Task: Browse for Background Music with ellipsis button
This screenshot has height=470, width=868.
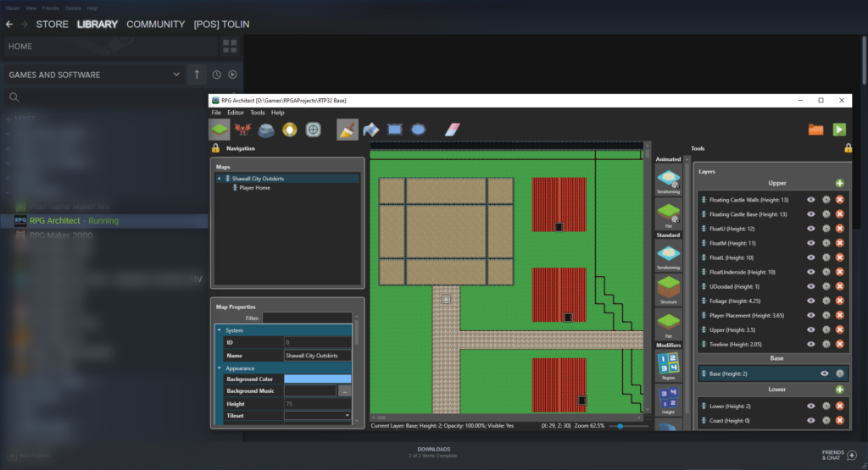Action: pos(345,391)
